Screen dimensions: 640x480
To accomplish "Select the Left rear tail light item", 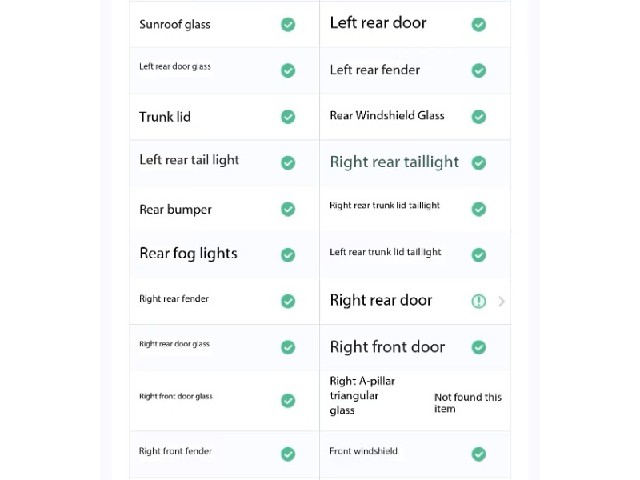I will [224, 163].
